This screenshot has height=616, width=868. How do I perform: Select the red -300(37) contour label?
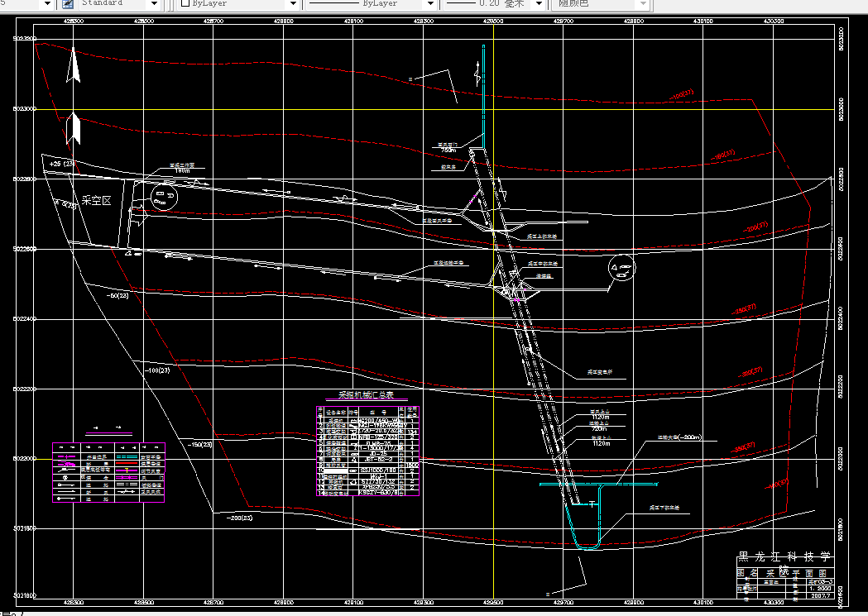pos(751,372)
